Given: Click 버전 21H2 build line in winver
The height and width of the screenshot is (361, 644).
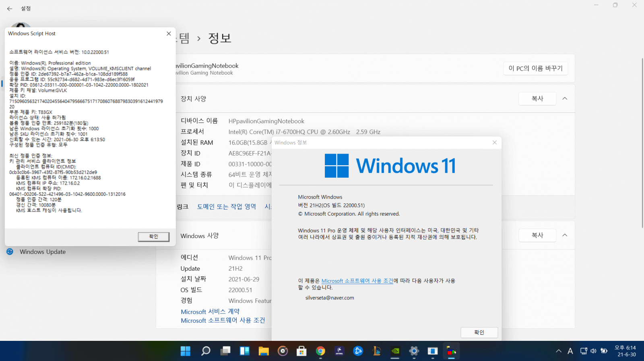Looking at the screenshot, I should pos(331,205).
